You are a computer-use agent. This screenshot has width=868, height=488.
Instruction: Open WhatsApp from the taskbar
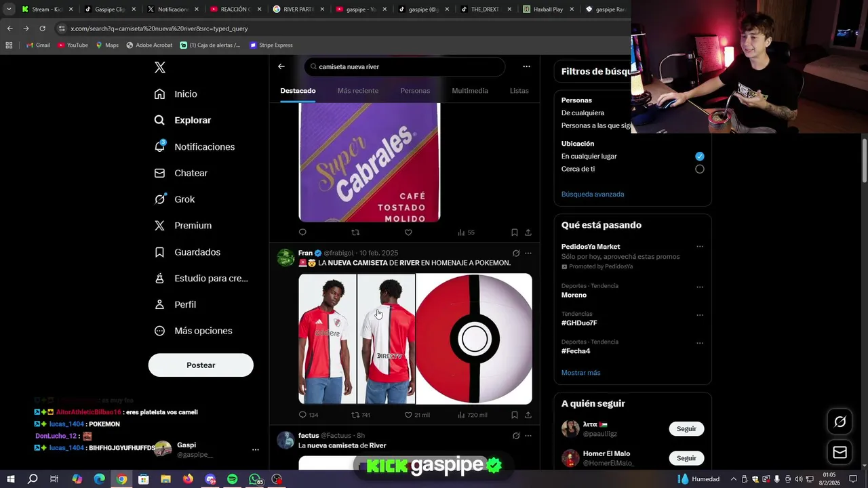pos(254,479)
